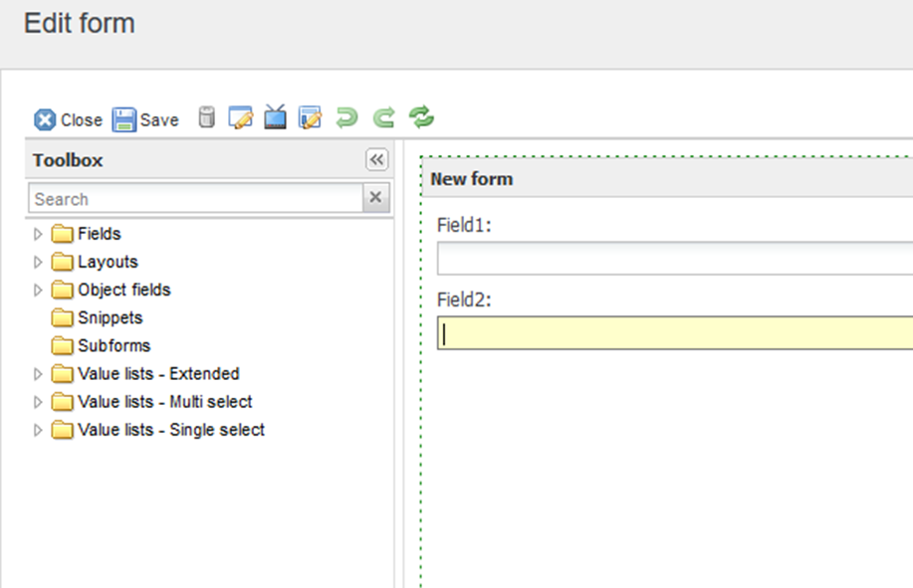Click the trash can delete icon
The height and width of the screenshot is (588, 913).
(206, 118)
